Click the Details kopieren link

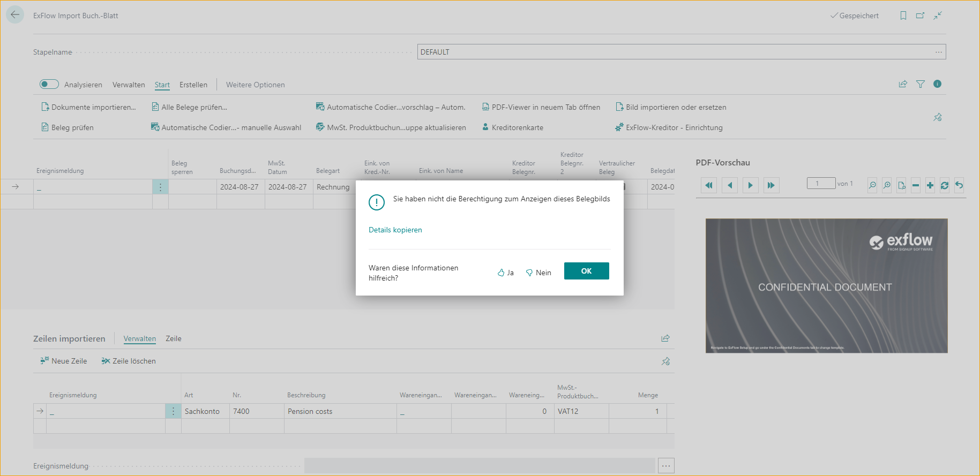[x=395, y=230]
